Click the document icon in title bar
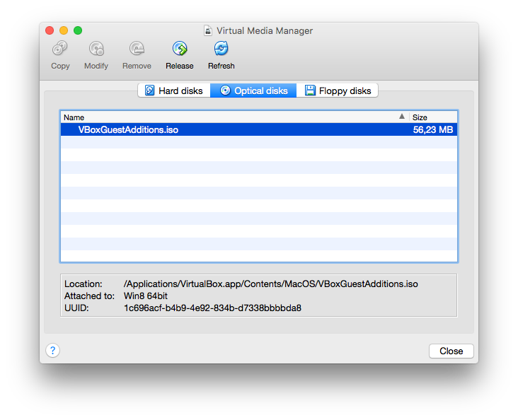Image resolution: width=518 pixels, height=420 pixels. 208,30
